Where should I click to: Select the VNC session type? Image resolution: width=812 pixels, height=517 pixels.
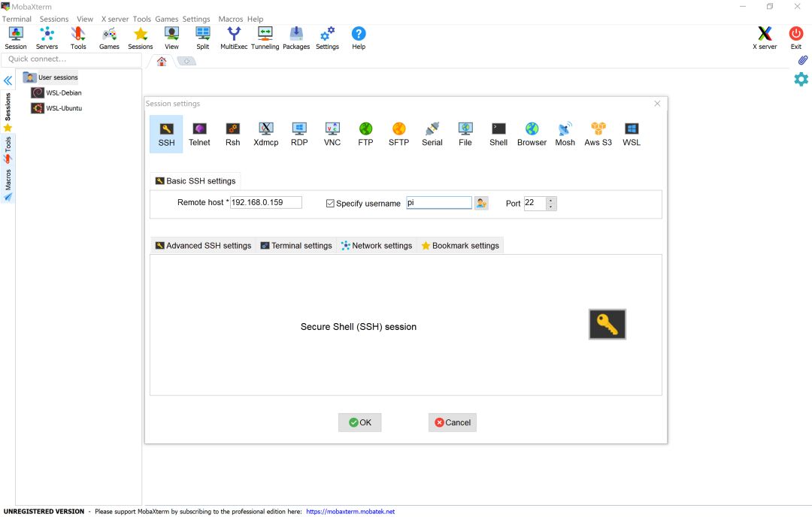click(332, 134)
